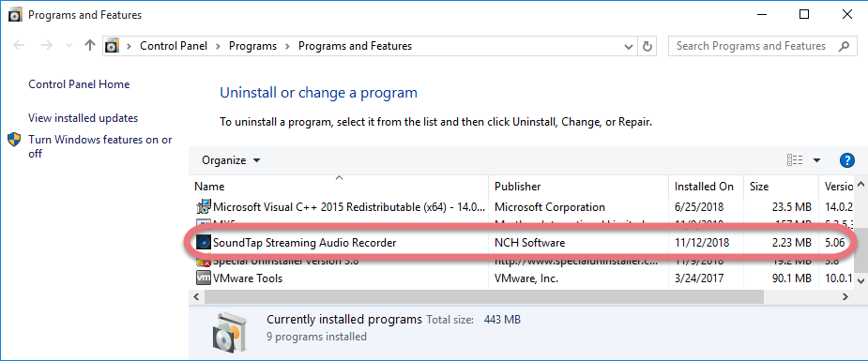The height and width of the screenshot is (361, 868).
Task: Maximize the Programs and Features window
Action: (x=804, y=15)
